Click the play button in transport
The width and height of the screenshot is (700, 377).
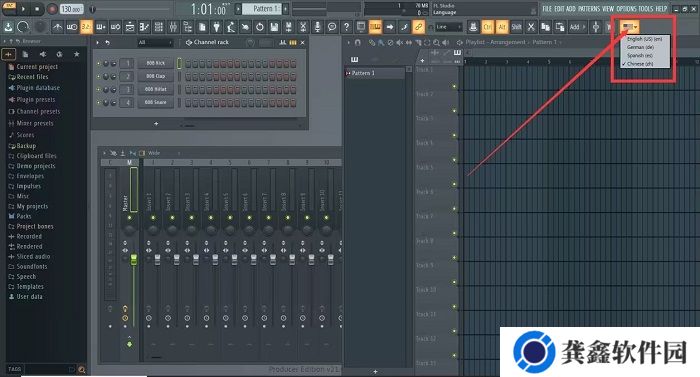point(23,9)
